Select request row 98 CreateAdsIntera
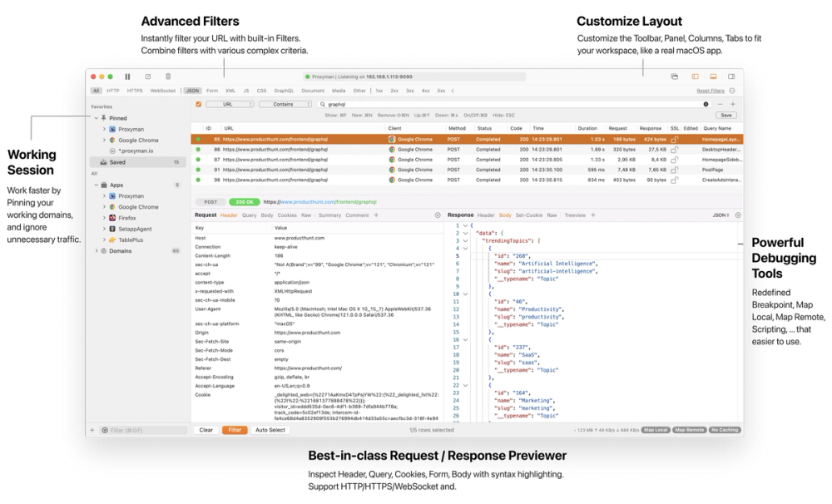Screen dimensions: 832x504 (x=467, y=180)
